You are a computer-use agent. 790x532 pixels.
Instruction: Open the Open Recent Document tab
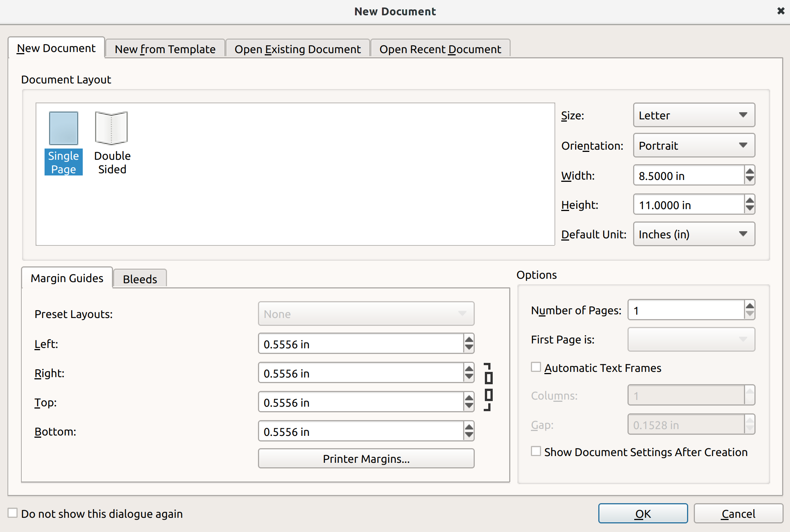[x=440, y=49]
